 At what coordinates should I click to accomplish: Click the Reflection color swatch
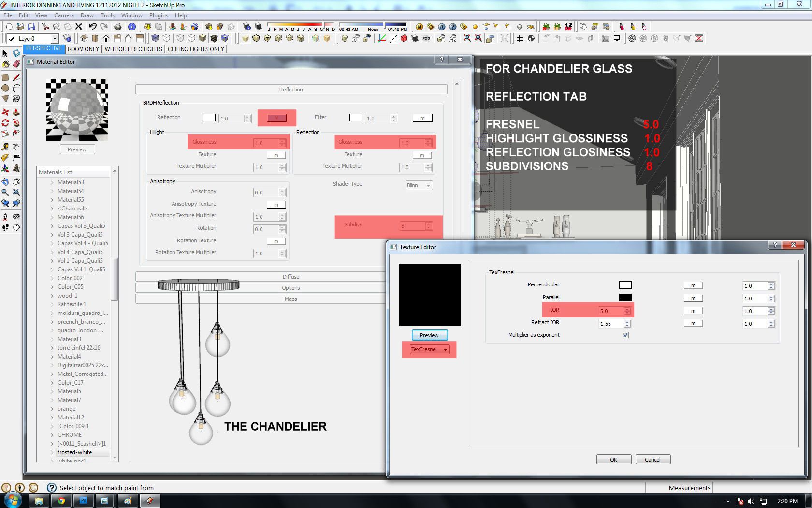pyautogui.click(x=209, y=118)
